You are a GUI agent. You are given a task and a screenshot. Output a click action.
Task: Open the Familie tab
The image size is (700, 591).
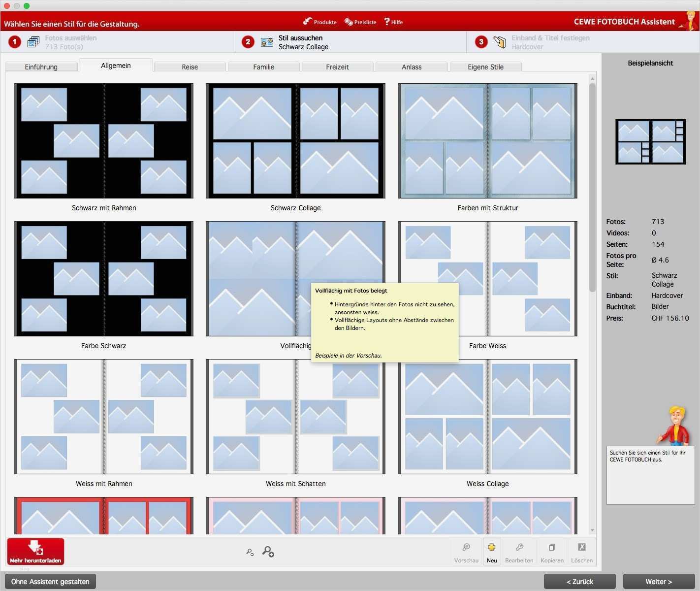tap(264, 67)
